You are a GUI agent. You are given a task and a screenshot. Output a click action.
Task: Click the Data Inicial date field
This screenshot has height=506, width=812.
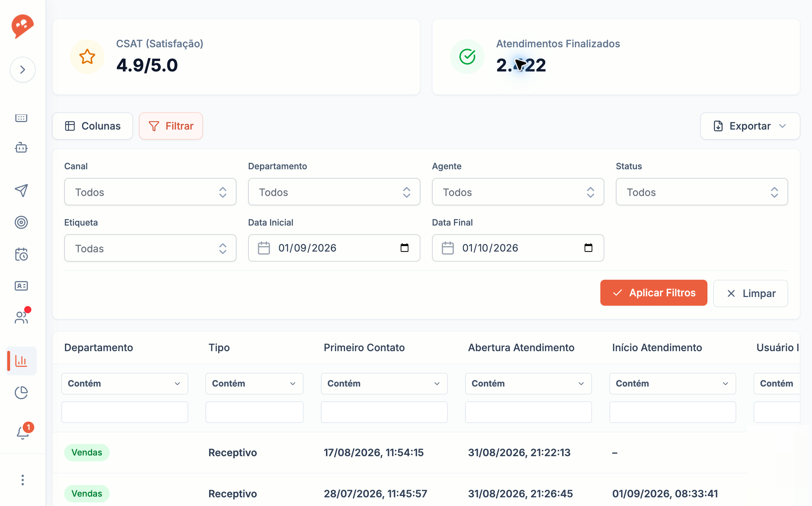point(334,248)
